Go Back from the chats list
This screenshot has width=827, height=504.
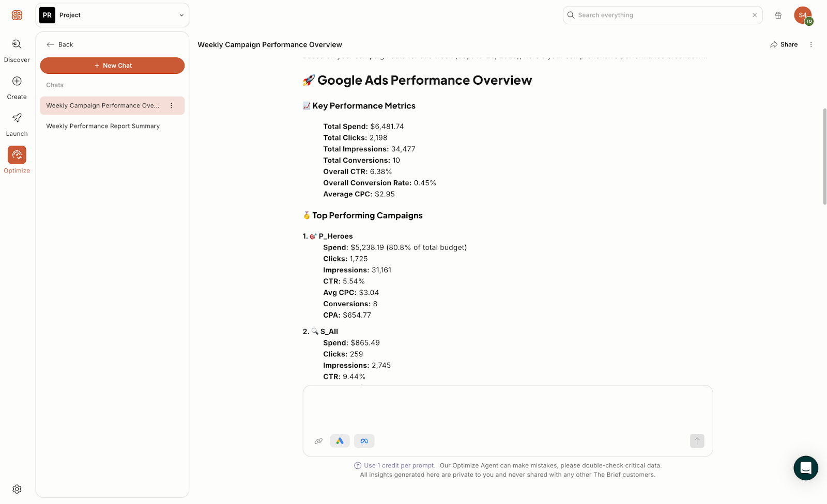[60, 45]
